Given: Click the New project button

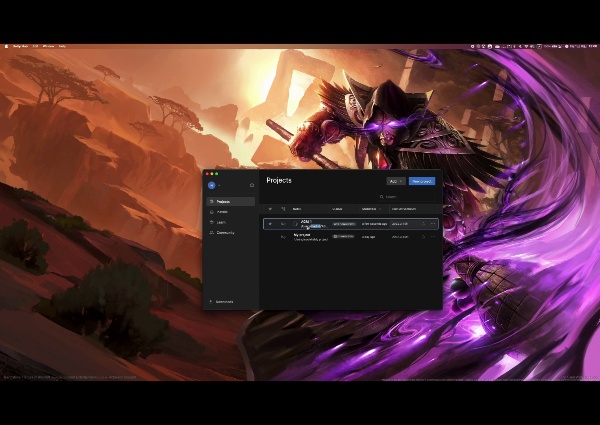Looking at the screenshot, I should pyautogui.click(x=421, y=182).
